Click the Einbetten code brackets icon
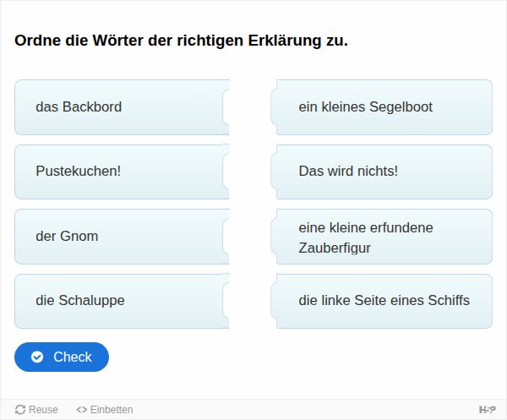The height and width of the screenshot is (420, 507). click(81, 410)
